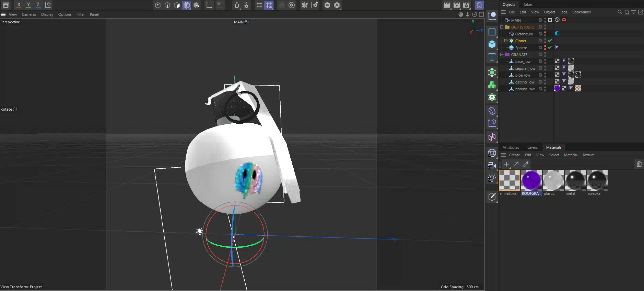The width and height of the screenshot is (644, 291).
Task: Click the Cube primitive icon in the side palette
Action: click(x=492, y=44)
